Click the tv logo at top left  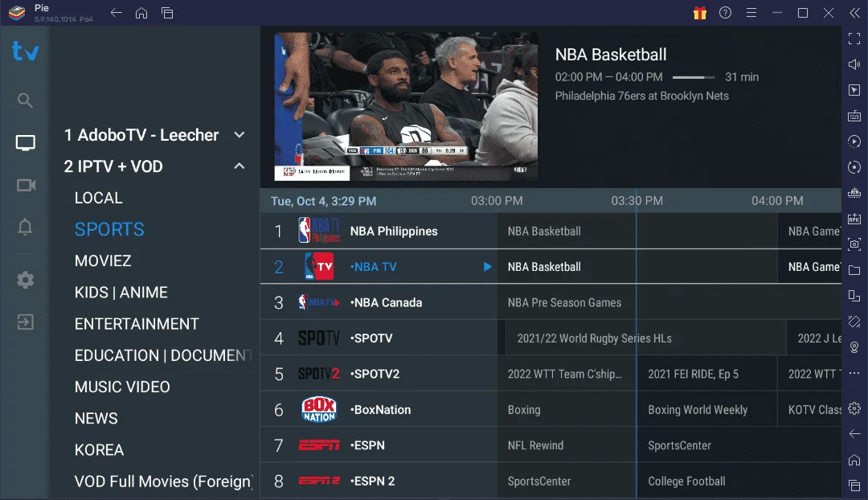(26, 51)
